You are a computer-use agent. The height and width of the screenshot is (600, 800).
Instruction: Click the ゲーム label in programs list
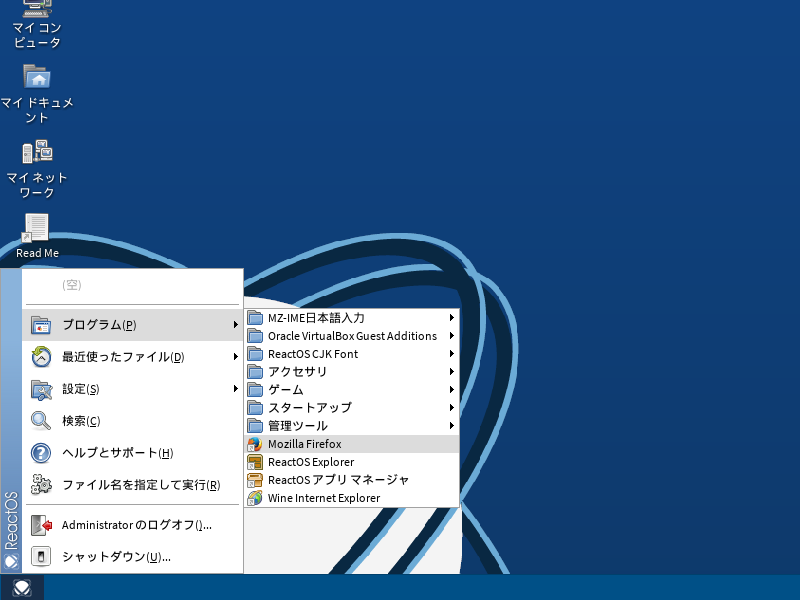[286, 390]
